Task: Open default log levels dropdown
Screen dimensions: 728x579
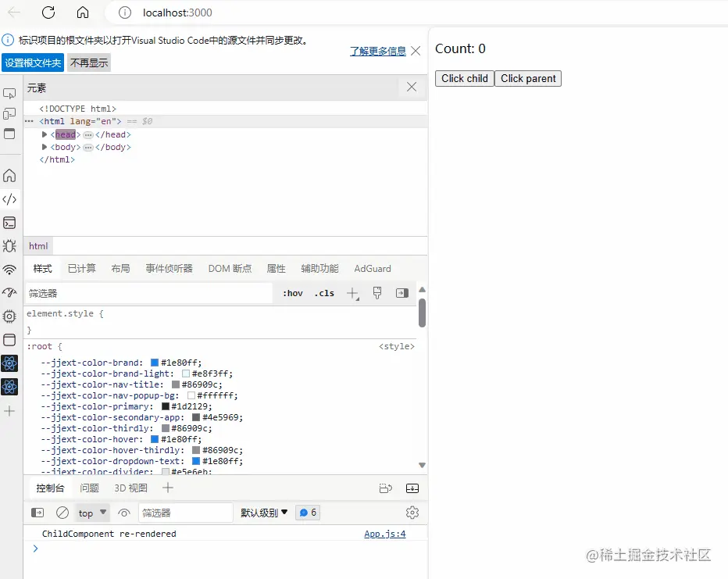Action: (x=264, y=513)
